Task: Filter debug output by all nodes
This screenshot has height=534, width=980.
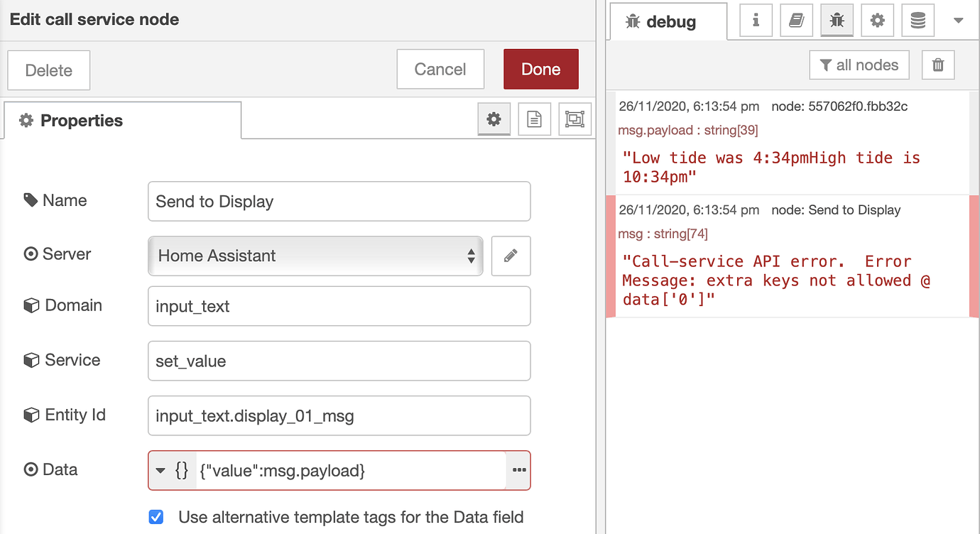Action: click(859, 65)
